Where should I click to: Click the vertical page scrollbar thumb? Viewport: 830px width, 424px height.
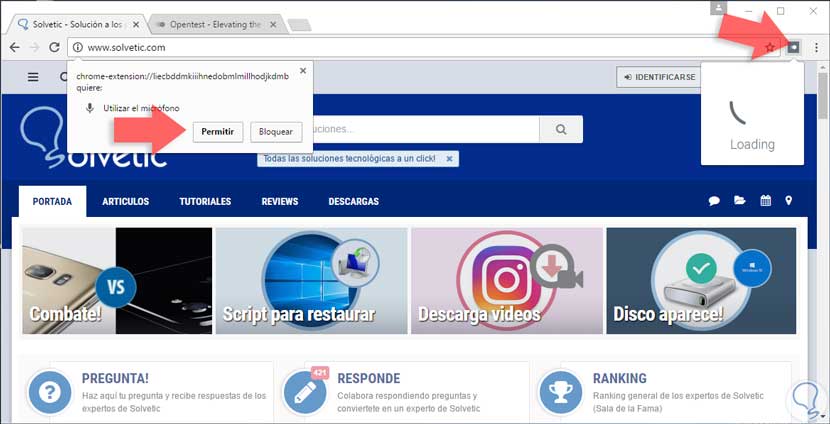[x=823, y=95]
